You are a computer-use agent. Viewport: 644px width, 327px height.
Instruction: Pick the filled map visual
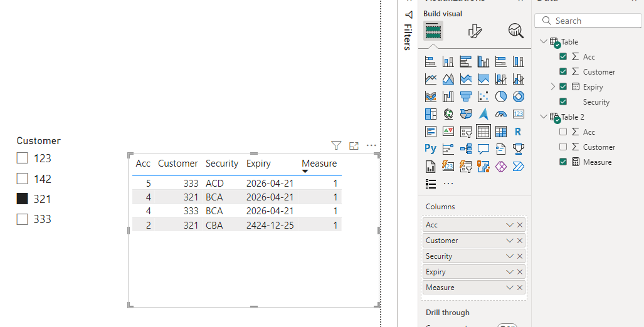point(466,113)
